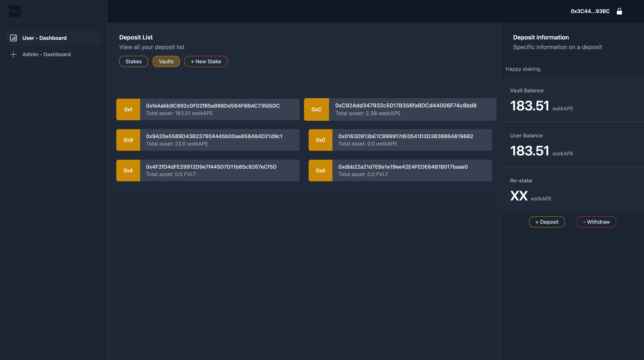Click the 'Vault Balance' label
The width and height of the screenshot is (644, 360).
coord(526,91)
